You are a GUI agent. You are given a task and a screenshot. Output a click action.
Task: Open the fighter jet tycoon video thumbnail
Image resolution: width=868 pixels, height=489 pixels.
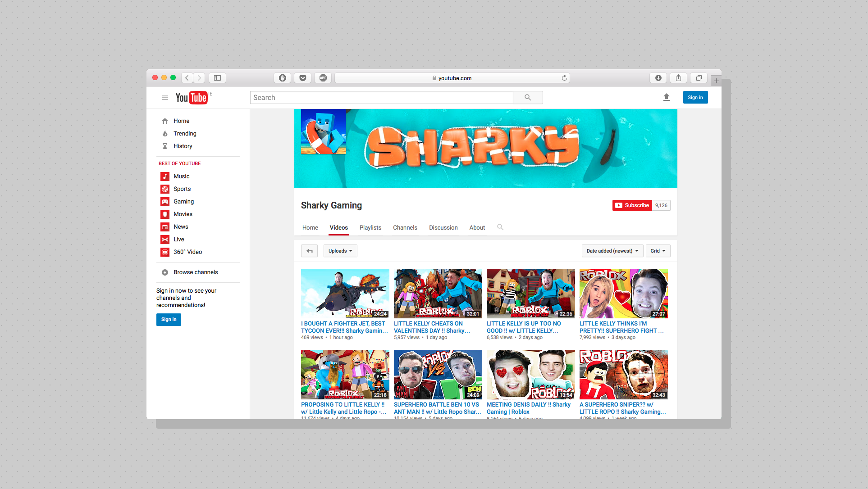pos(345,294)
